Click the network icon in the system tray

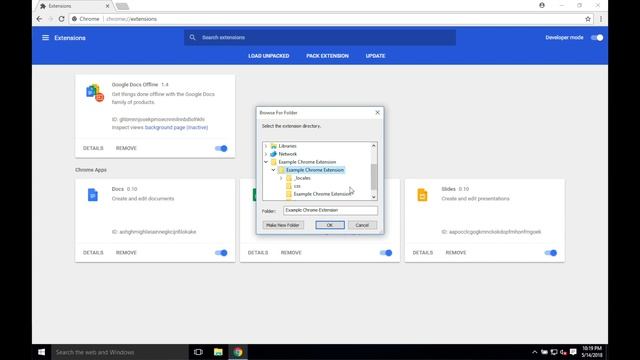coord(554,352)
